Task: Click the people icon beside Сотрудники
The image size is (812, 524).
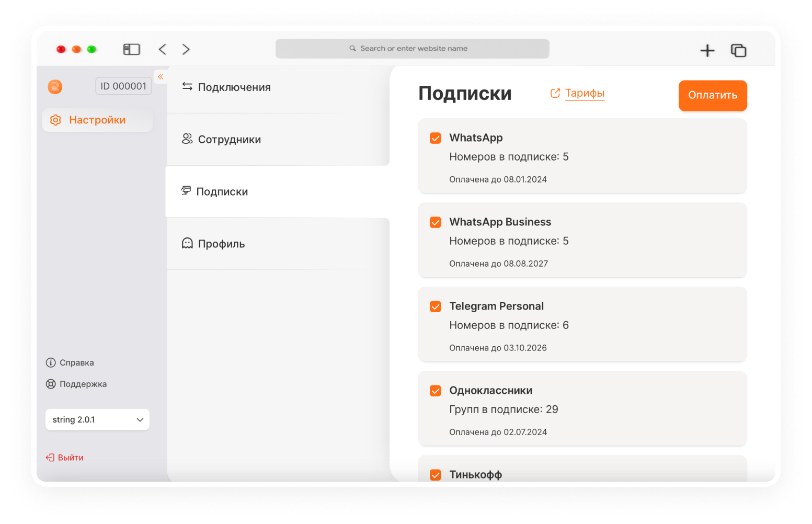Action: click(x=187, y=139)
